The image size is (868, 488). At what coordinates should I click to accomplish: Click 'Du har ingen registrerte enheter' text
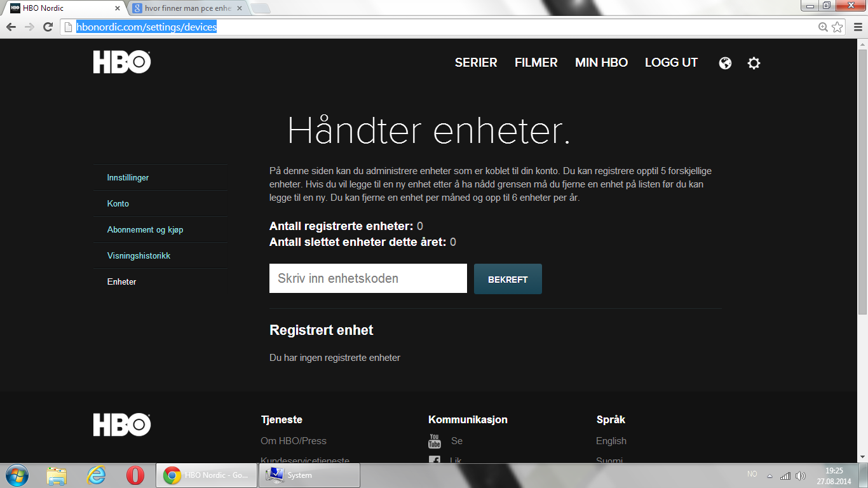pos(335,358)
